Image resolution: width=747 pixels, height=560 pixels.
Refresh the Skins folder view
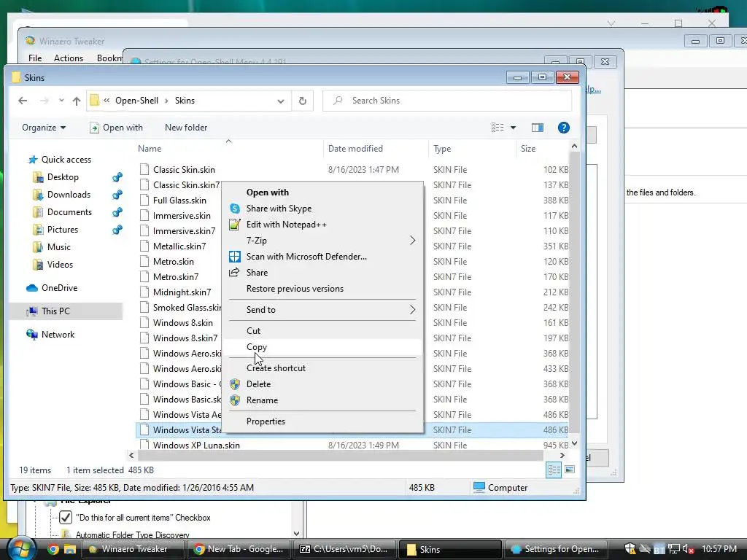[x=303, y=101]
